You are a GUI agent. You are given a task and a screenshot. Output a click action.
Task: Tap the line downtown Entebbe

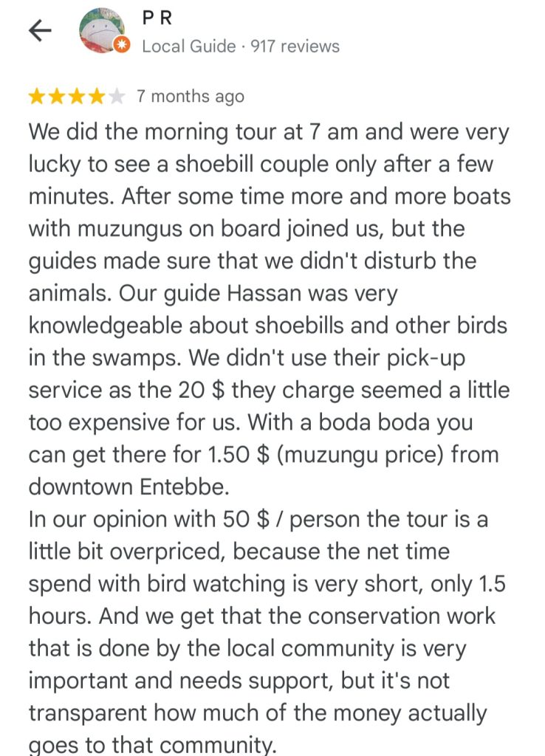[128, 487]
